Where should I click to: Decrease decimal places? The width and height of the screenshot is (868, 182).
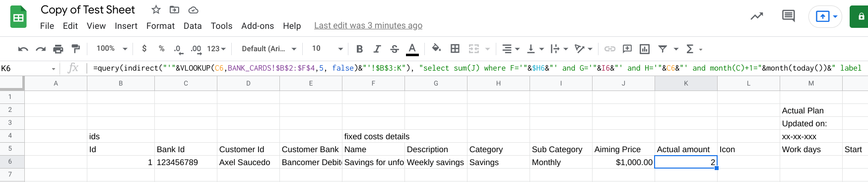178,49
